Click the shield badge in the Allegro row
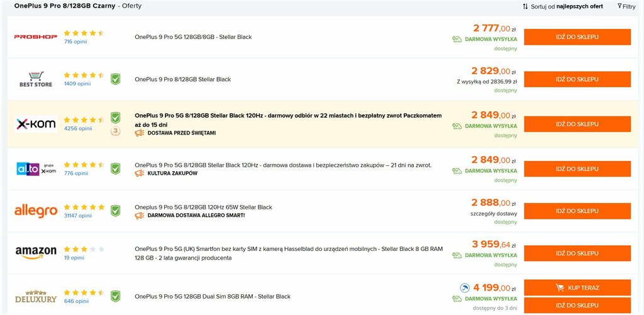 (116, 211)
